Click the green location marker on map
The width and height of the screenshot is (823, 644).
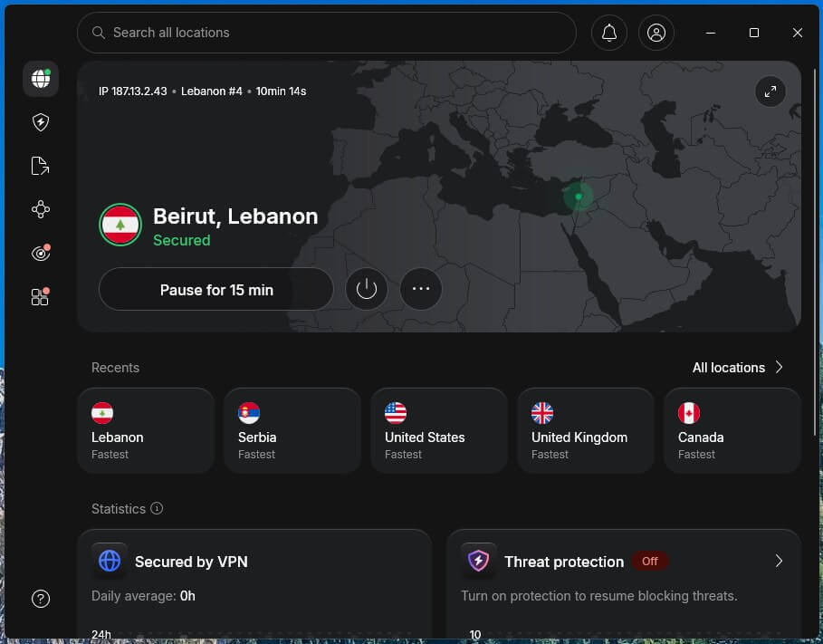tap(579, 197)
